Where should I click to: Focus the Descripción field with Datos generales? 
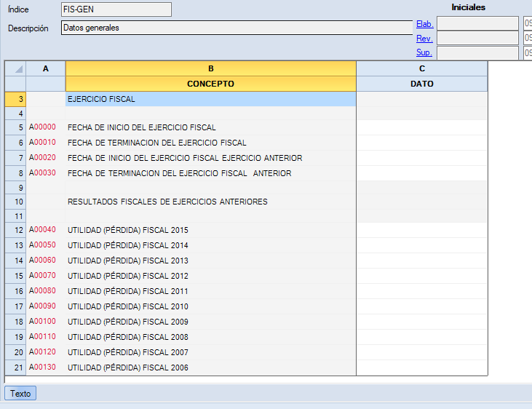tap(237, 28)
